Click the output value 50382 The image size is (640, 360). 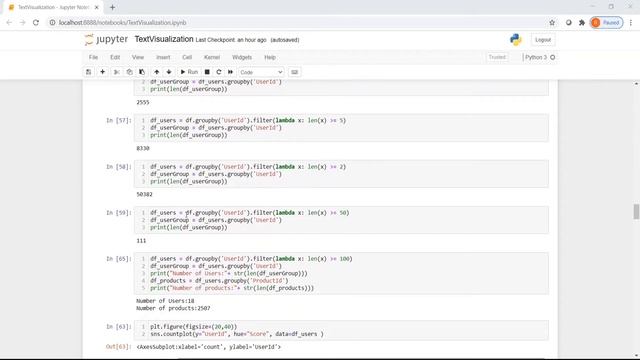[144, 194]
